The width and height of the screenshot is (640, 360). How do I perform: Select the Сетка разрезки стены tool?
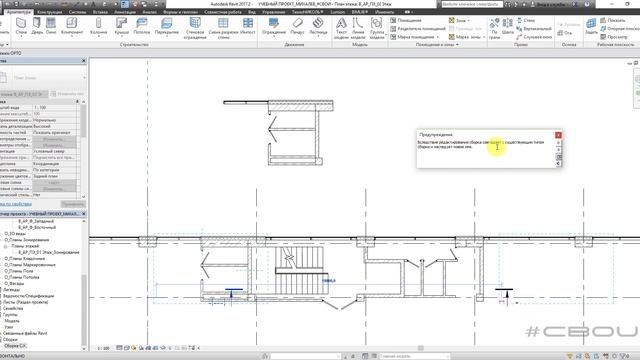(223, 28)
